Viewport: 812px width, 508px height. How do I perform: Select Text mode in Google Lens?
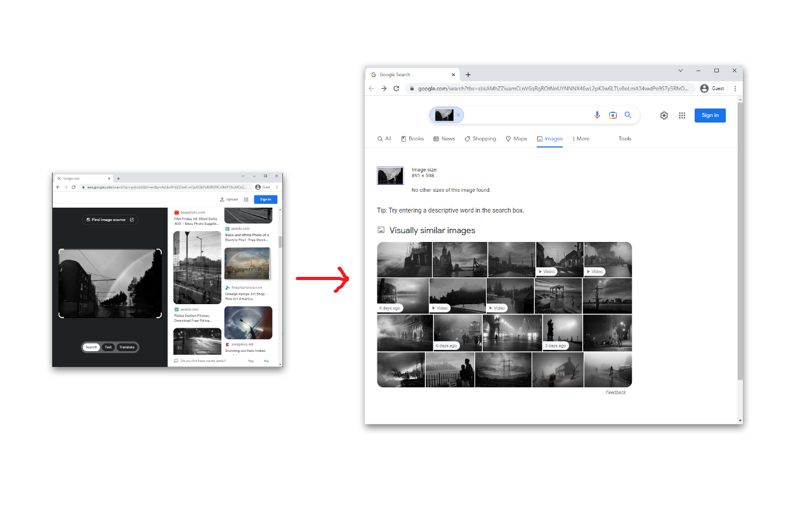(108, 347)
